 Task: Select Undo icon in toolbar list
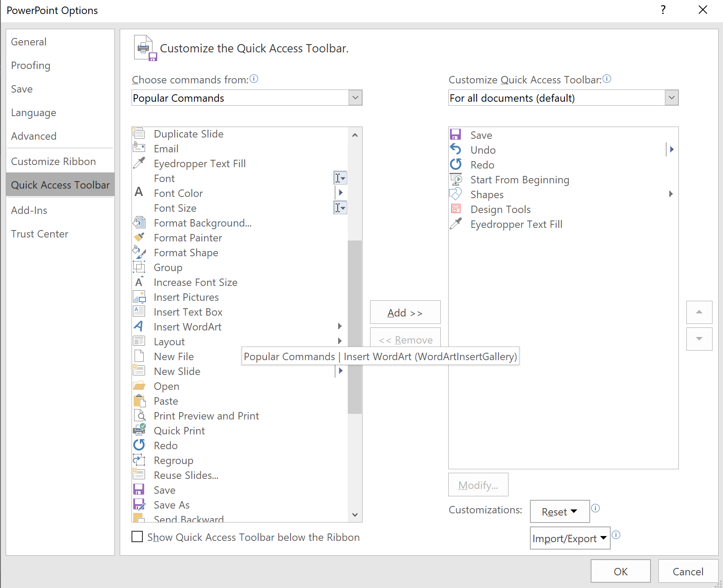456,149
